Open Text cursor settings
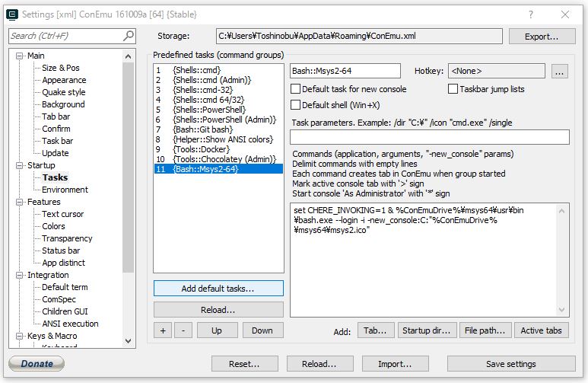 coord(62,214)
